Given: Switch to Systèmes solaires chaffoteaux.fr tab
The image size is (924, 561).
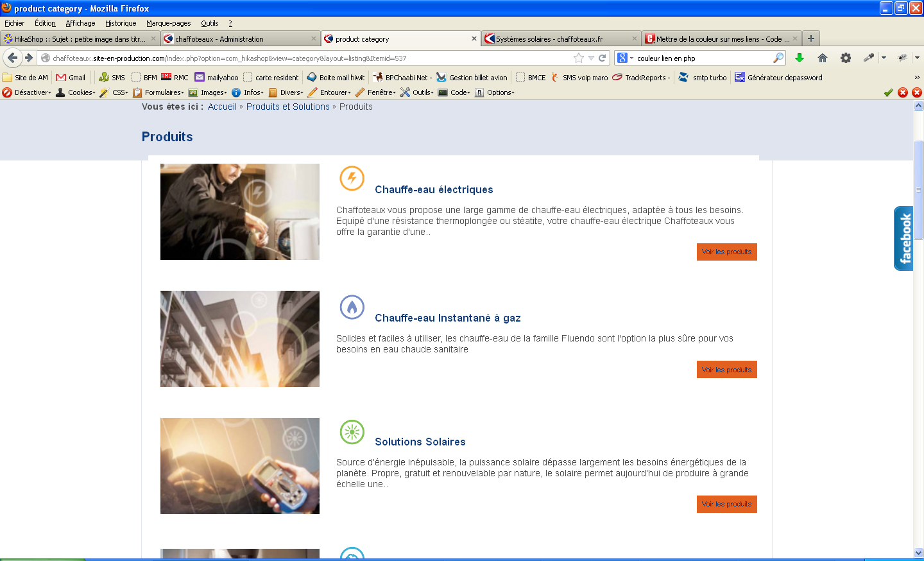Looking at the screenshot, I should [561, 39].
